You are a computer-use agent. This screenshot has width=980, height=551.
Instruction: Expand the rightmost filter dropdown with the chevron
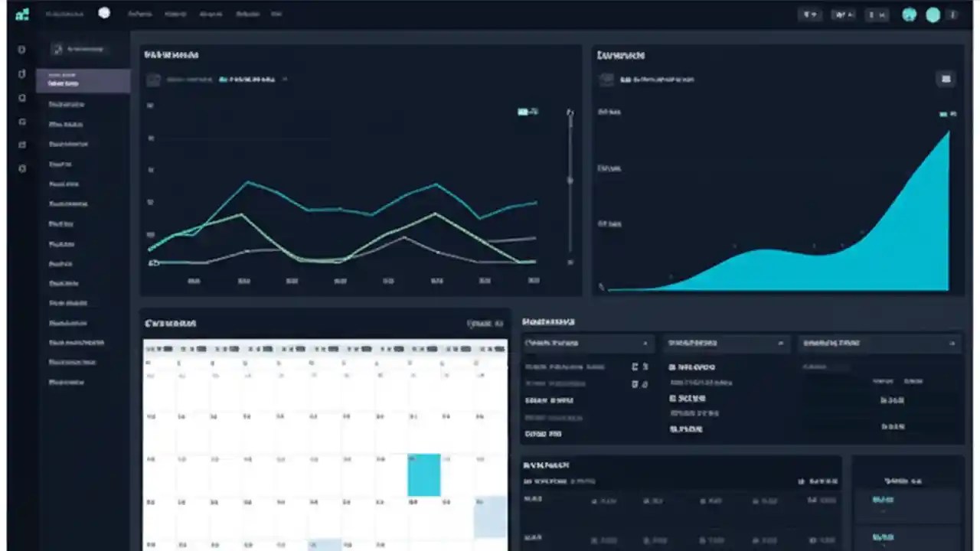[877, 343]
